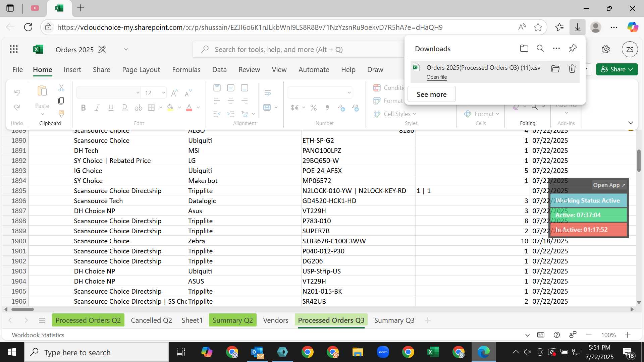The image size is (644, 362).
Task: Delete the downloaded CSV entry
Action: 572,69
